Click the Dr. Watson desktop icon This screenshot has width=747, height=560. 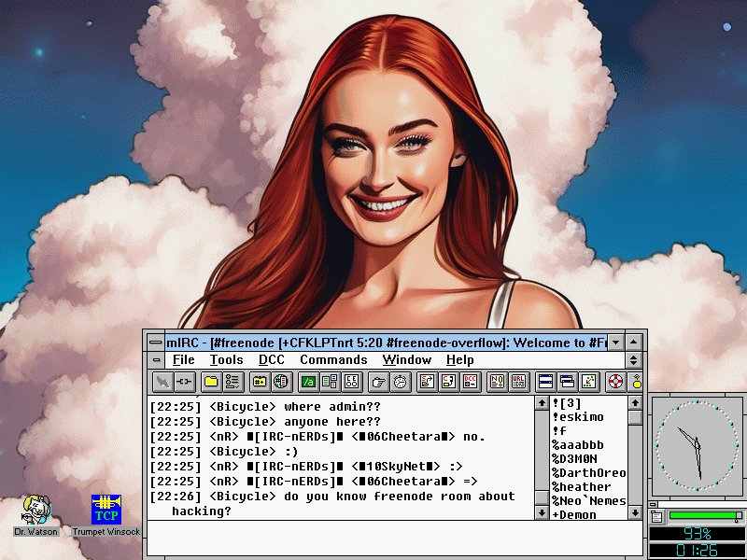[35, 511]
